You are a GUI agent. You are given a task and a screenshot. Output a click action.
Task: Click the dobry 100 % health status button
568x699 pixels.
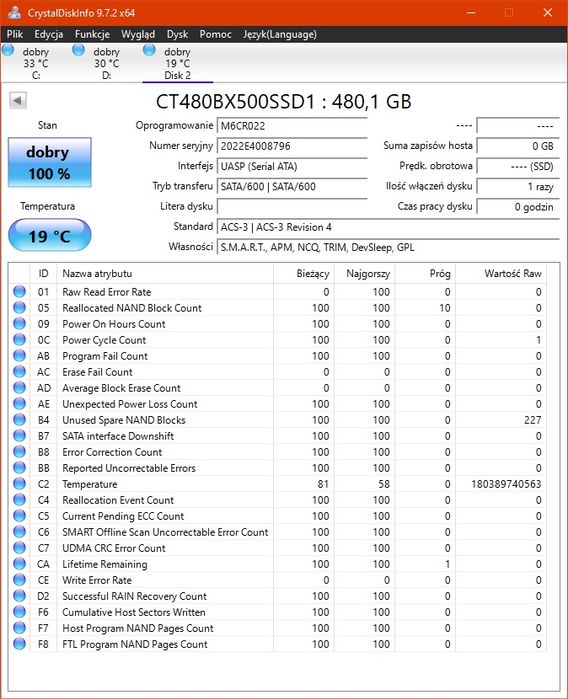(49, 162)
